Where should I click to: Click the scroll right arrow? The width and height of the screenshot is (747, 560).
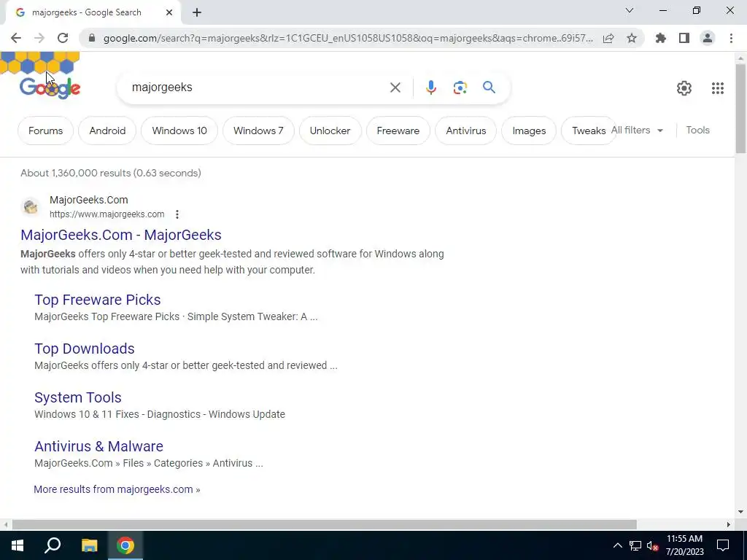tap(729, 524)
